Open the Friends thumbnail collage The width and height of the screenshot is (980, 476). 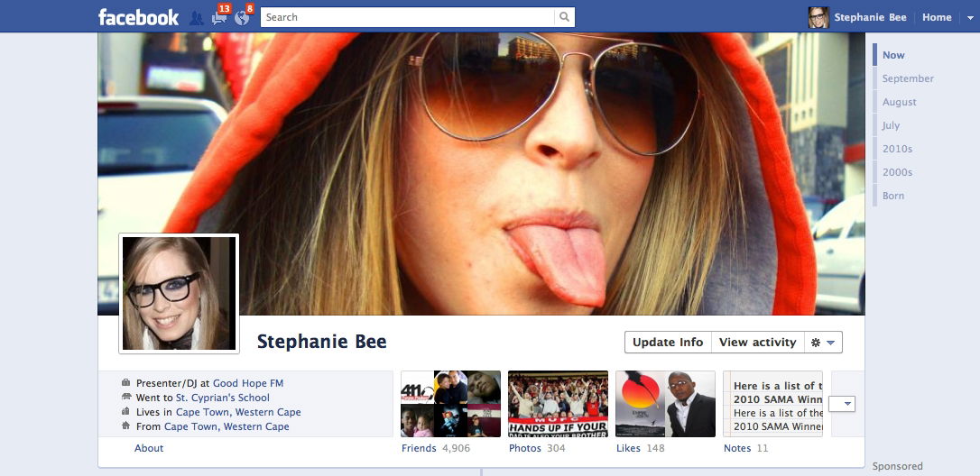450,404
